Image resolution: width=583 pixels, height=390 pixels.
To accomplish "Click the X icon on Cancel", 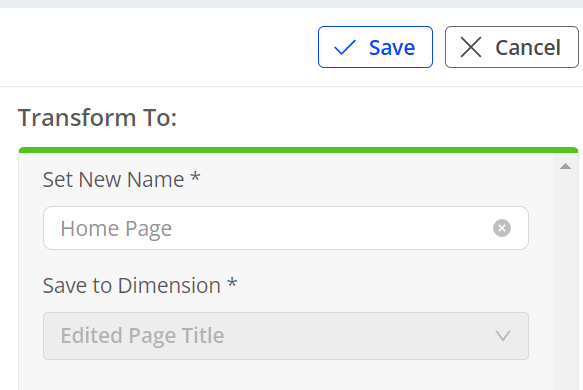I will coord(471,47).
